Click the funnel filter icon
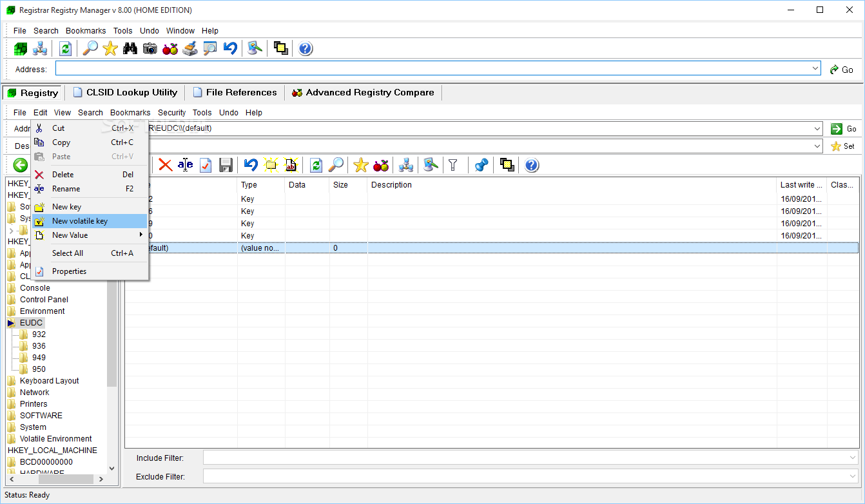 click(x=454, y=165)
